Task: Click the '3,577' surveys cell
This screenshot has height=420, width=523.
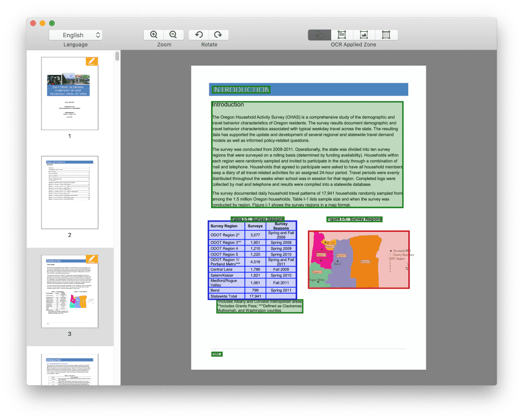Action: point(255,235)
